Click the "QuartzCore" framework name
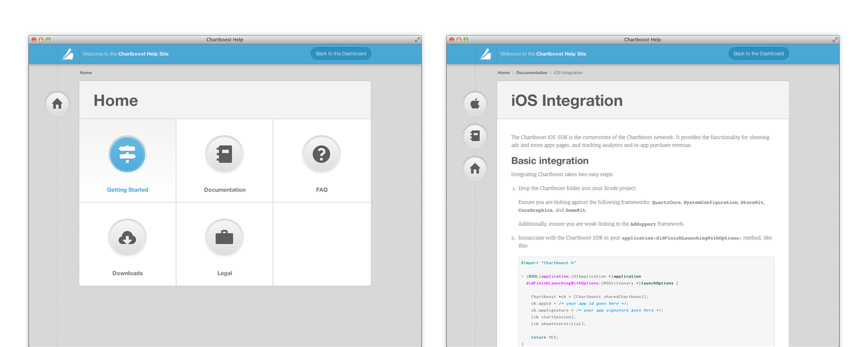868x347 pixels. [666, 202]
